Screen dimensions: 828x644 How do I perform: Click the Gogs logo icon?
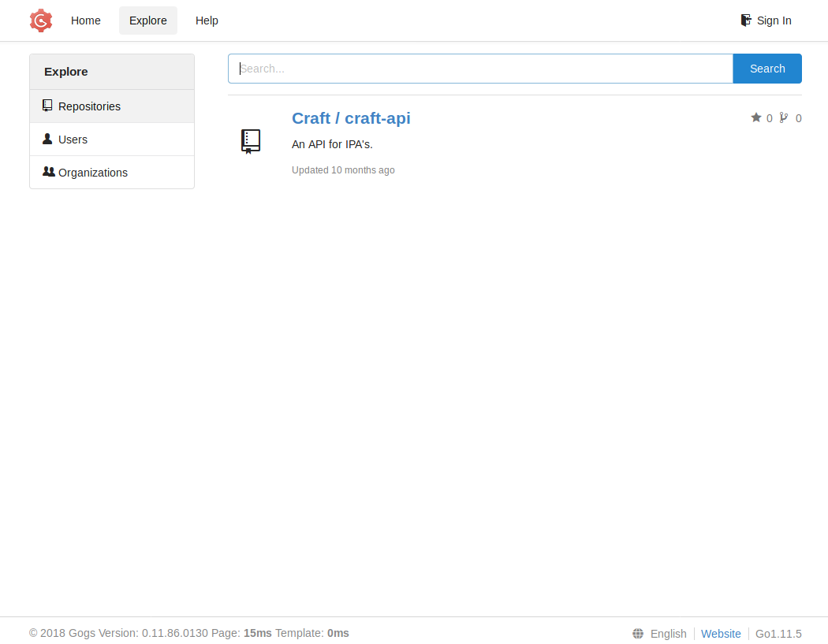click(41, 20)
